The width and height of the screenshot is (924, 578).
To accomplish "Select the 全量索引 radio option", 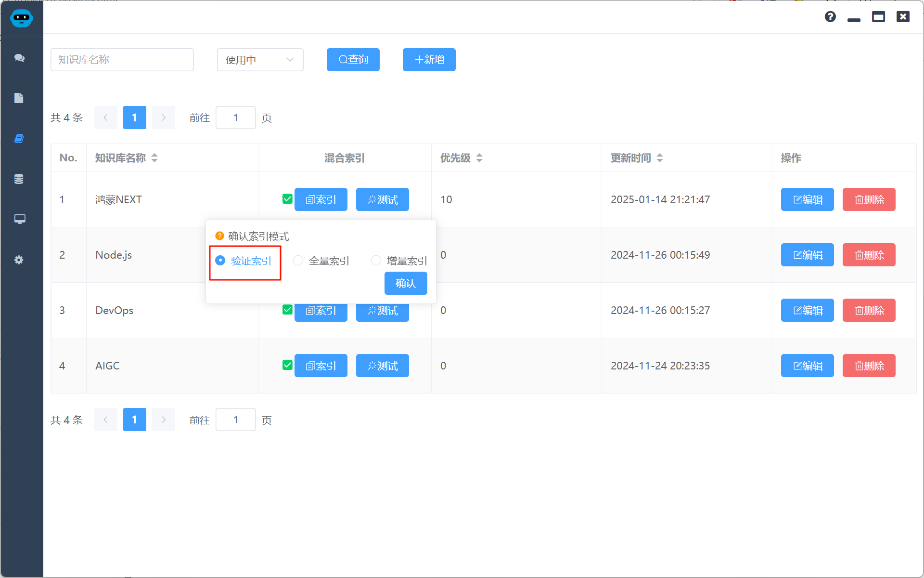I will click(x=321, y=261).
